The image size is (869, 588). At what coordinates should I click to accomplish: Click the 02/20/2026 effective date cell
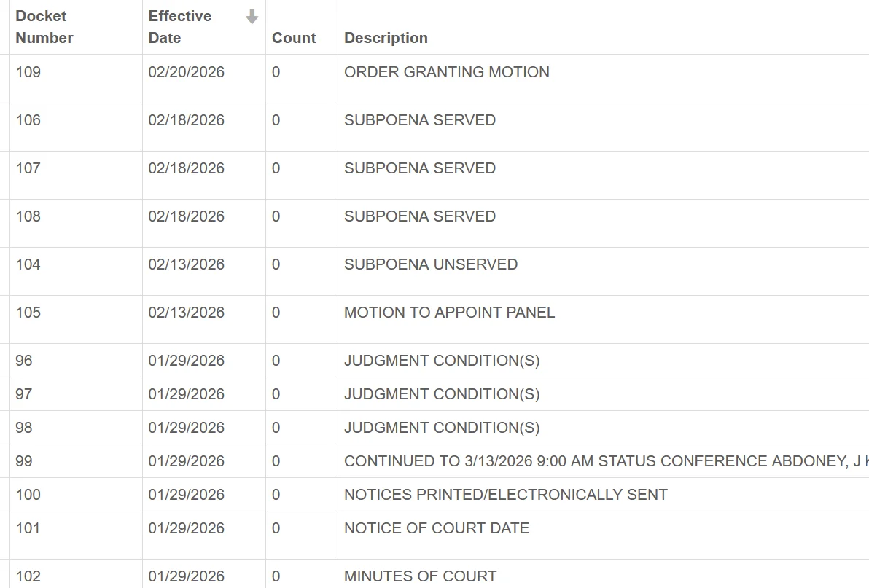click(186, 72)
